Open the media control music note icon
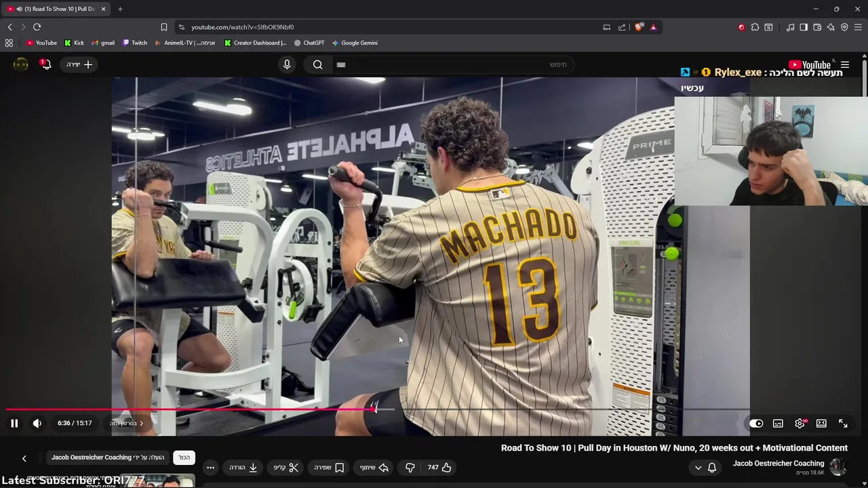Screen dimensions: 868x488 click(790, 27)
